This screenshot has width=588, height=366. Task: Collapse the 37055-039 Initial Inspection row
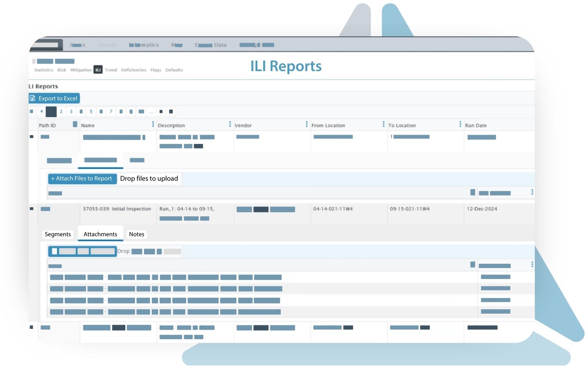[32, 209]
